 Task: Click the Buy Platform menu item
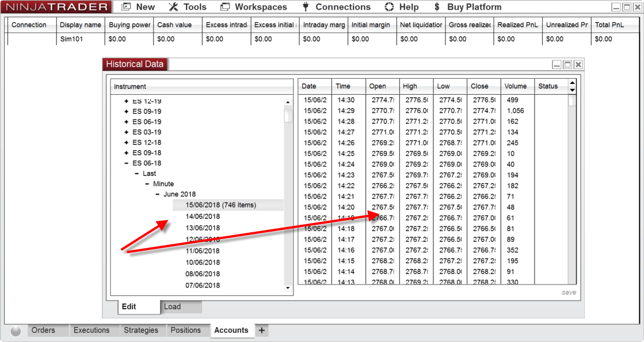[x=474, y=7]
